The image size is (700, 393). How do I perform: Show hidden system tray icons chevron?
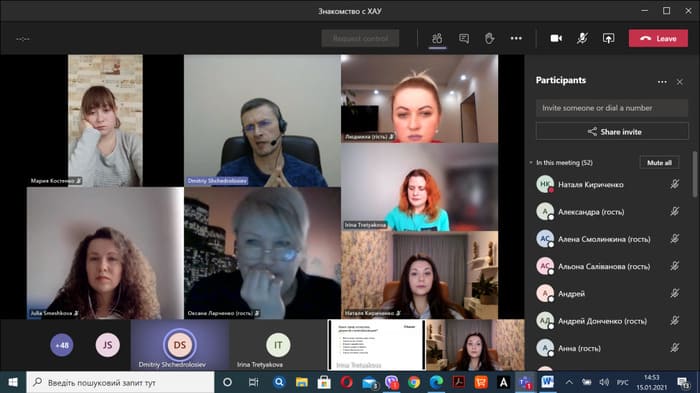569,382
